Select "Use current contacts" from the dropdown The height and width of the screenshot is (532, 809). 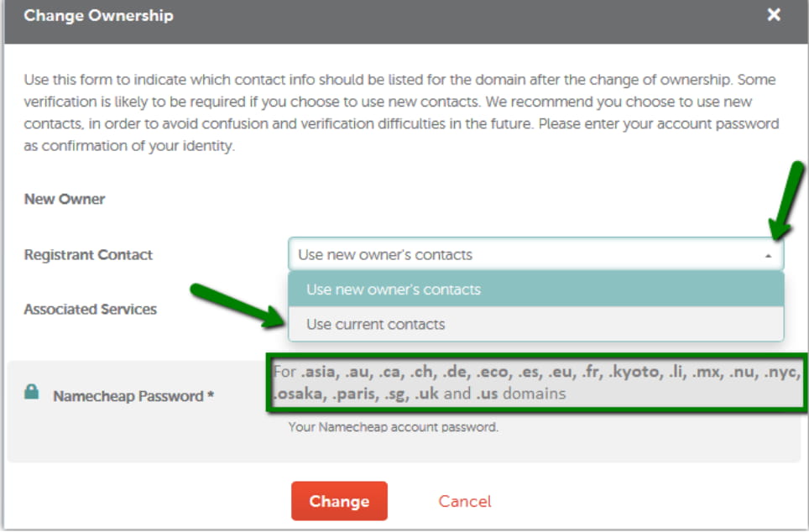pos(537,323)
